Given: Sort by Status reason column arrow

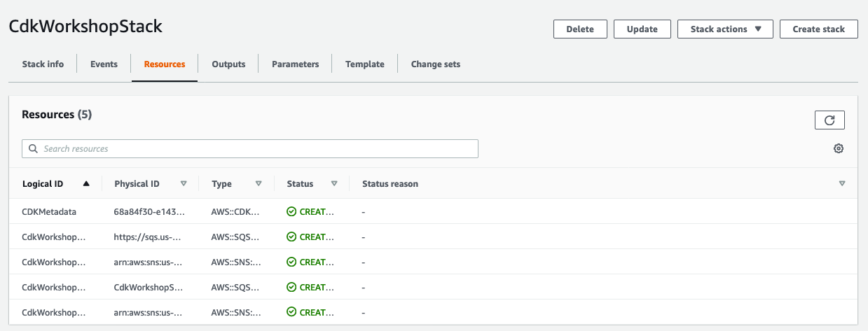Looking at the screenshot, I should pyautogui.click(x=842, y=184).
